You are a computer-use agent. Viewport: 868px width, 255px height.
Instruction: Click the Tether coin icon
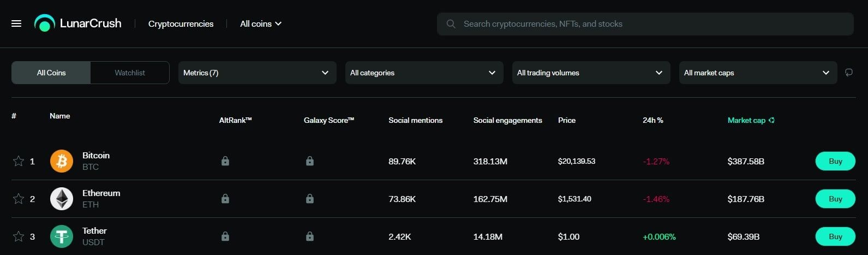pos(62,236)
